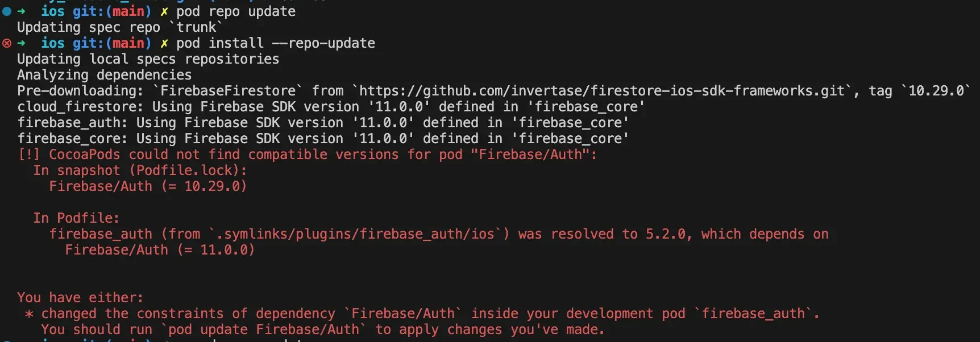Click the asterisk bullet before 'changed the constraints'
This screenshot has height=342, width=980.
[29, 314]
